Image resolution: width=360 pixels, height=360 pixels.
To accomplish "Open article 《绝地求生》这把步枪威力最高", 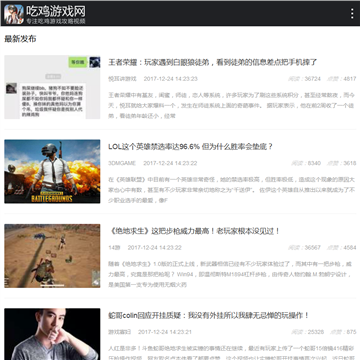I will coord(194,231).
